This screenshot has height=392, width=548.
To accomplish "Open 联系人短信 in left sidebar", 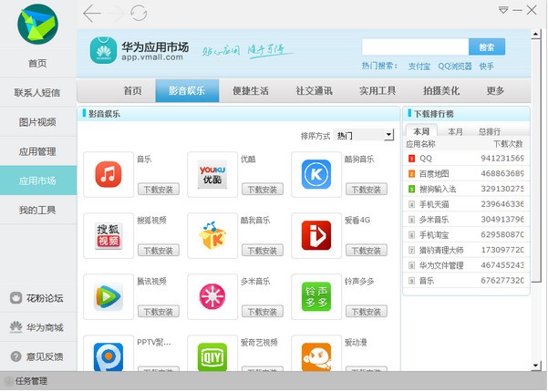I will point(37,93).
